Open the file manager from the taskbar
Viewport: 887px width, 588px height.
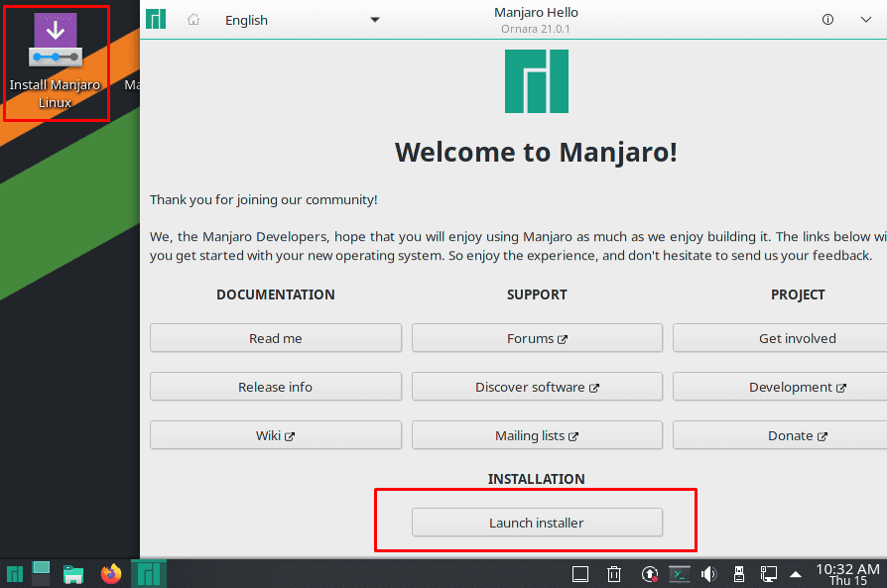[72, 573]
